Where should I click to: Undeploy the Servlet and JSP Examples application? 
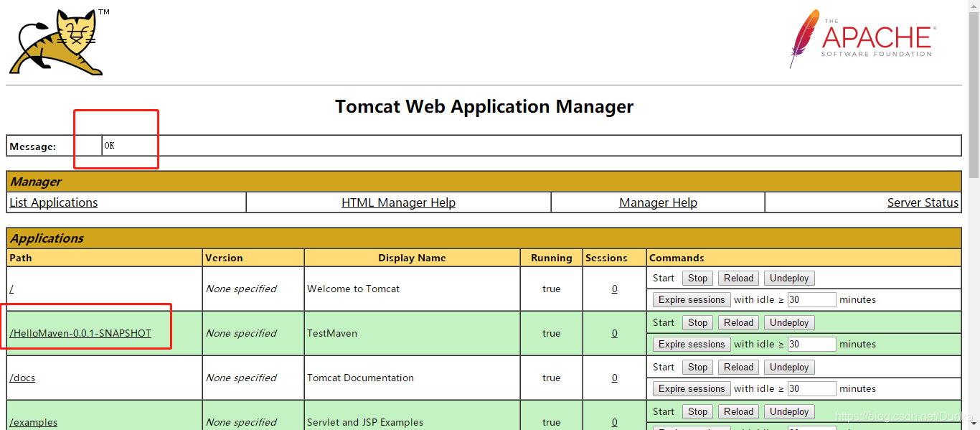coord(789,411)
